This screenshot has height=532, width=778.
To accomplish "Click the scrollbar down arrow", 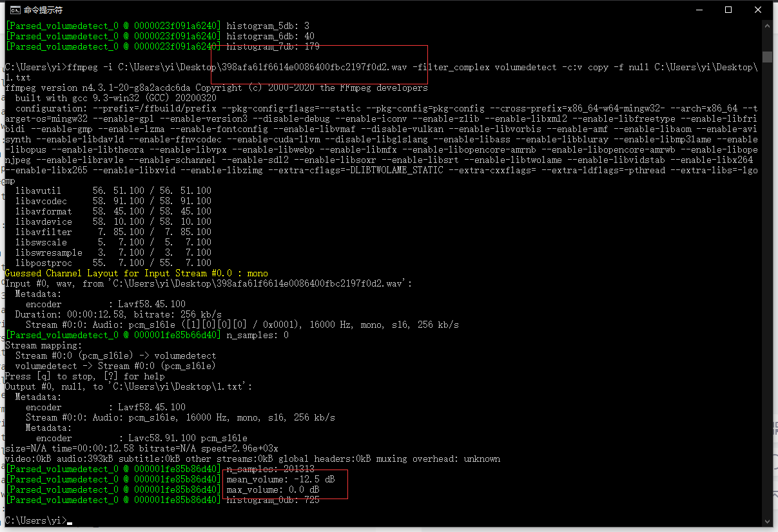I will [766, 521].
